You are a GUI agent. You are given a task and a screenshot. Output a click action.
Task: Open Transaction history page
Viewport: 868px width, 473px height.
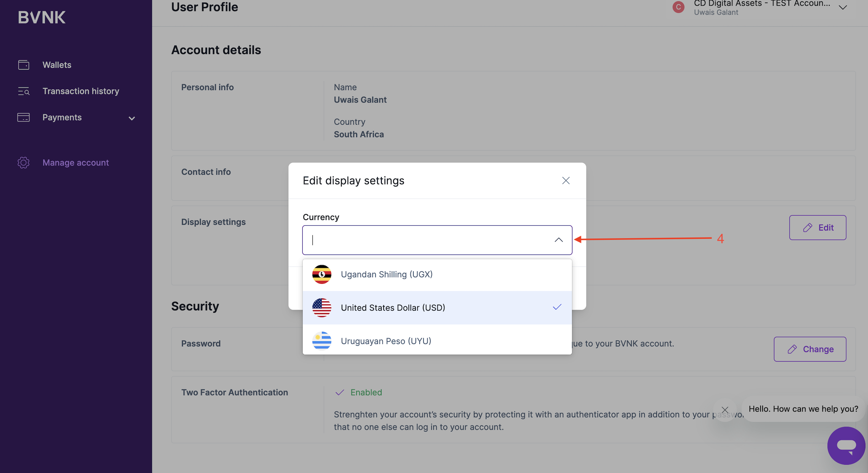pyautogui.click(x=81, y=91)
